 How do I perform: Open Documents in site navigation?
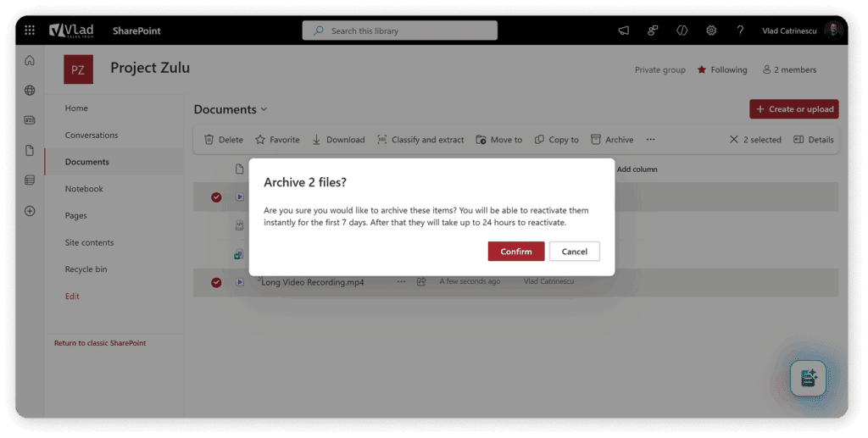coord(87,162)
